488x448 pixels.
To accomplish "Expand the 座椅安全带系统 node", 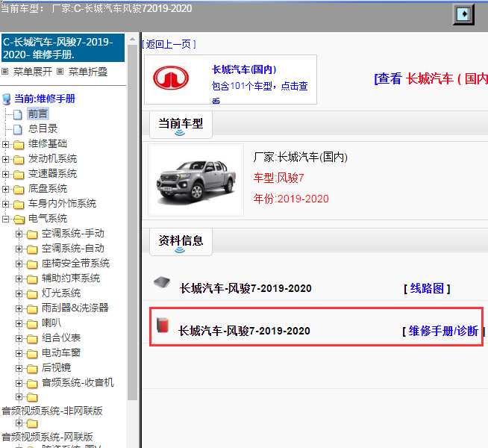I will click(x=19, y=264).
